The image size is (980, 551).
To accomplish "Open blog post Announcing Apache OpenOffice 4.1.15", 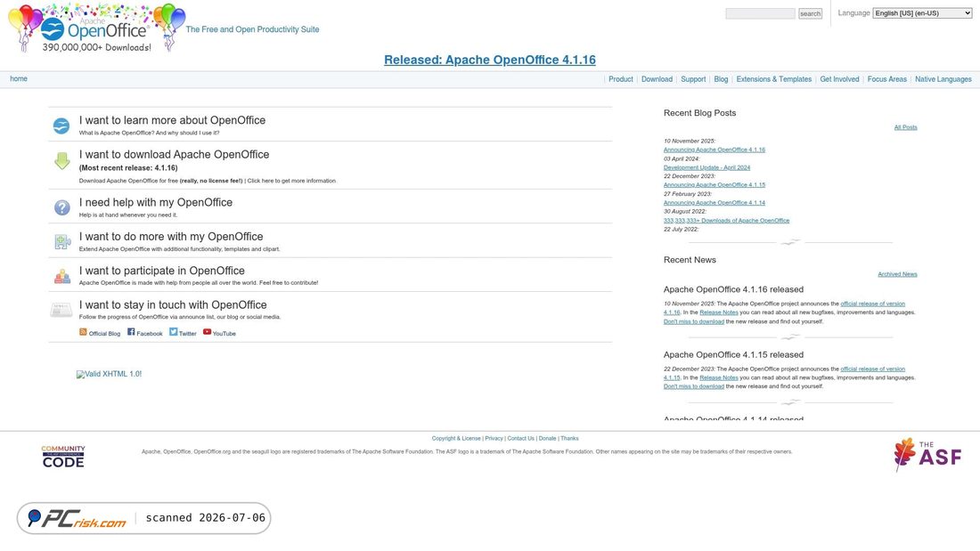I will coord(715,185).
